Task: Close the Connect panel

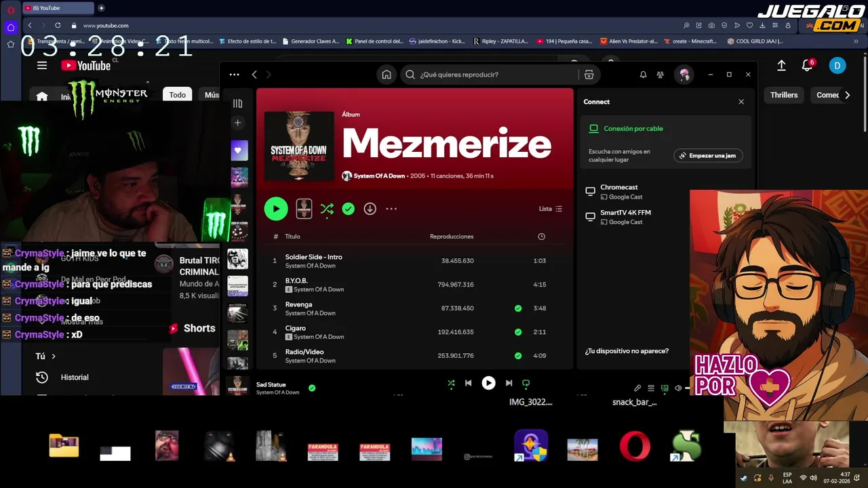Action: coord(741,102)
